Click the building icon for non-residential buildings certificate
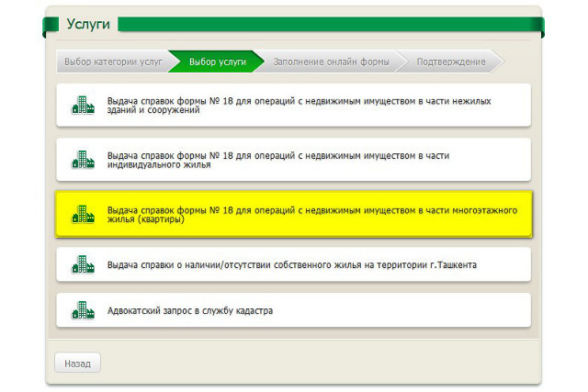Screen dimensions: 588x392 (x=83, y=105)
